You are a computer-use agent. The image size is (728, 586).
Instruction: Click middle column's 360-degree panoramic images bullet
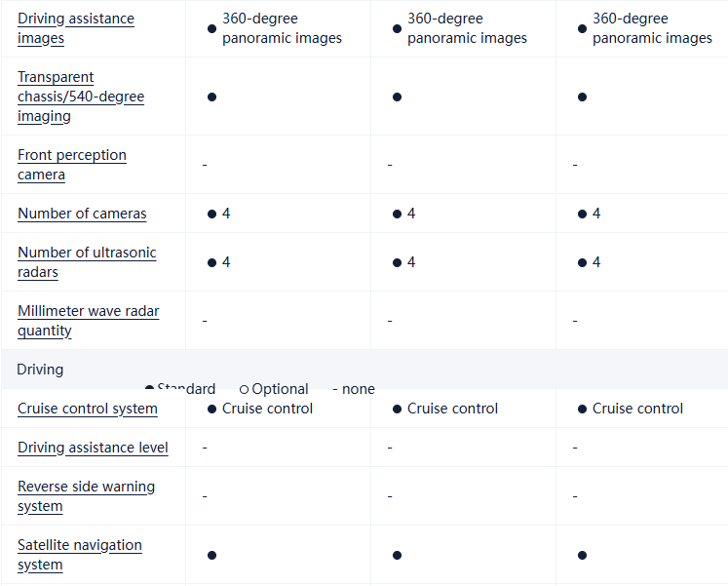(397, 28)
